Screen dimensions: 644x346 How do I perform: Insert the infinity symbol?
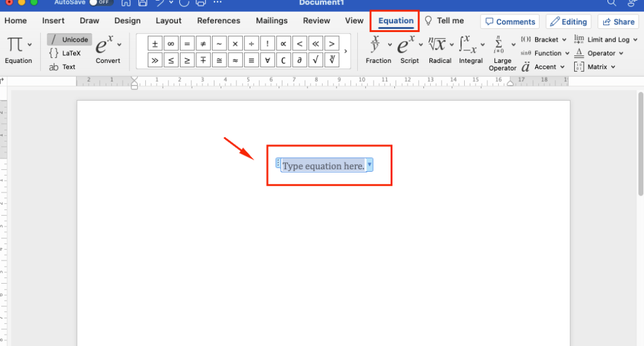(x=171, y=43)
